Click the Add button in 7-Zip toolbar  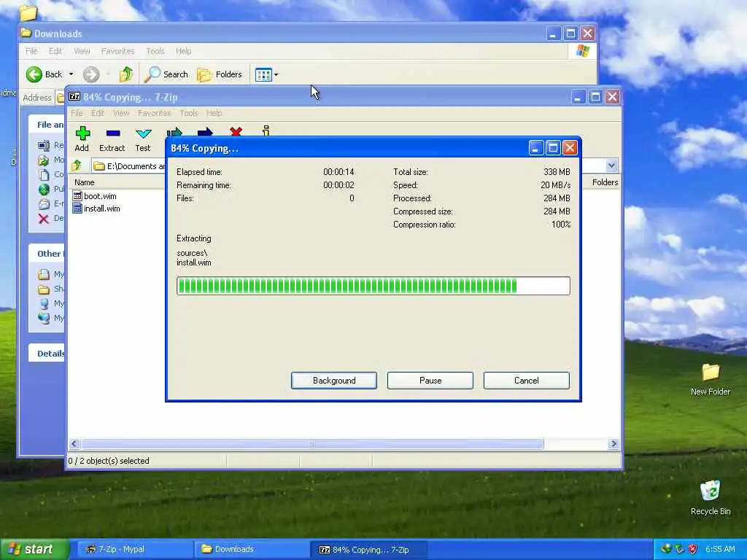pyautogui.click(x=82, y=139)
